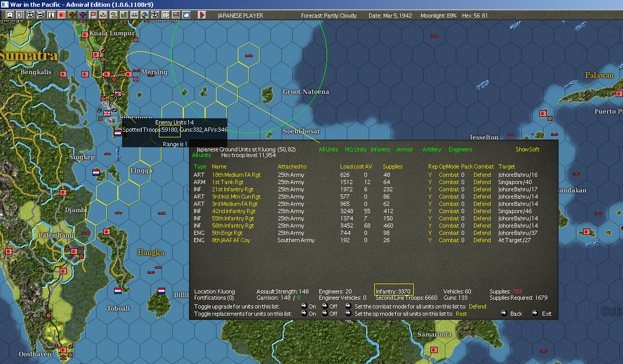Screen dimensions: 623x364
Task: Sort list by the Name column header
Action: coord(219,166)
